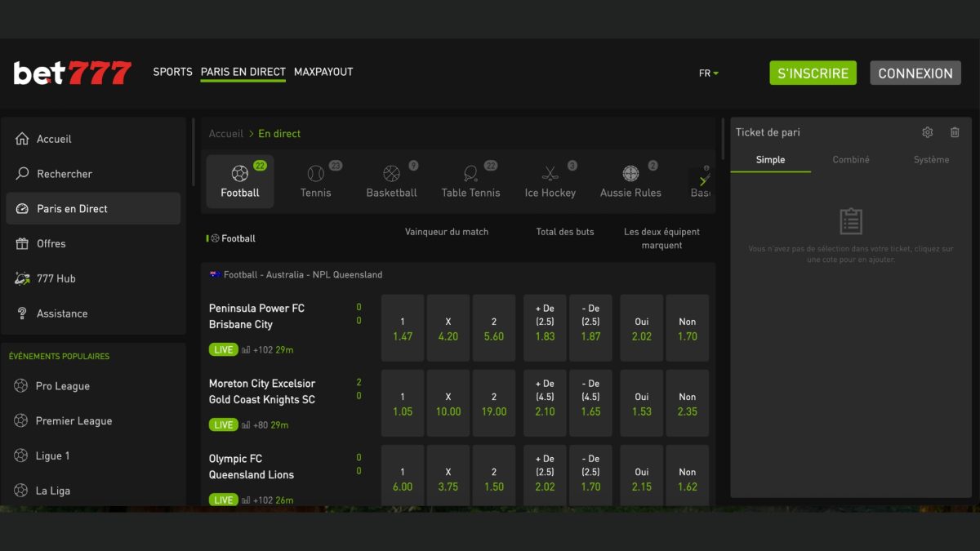
Task: Open stats icon for Olympic FC match
Action: [x=246, y=500]
